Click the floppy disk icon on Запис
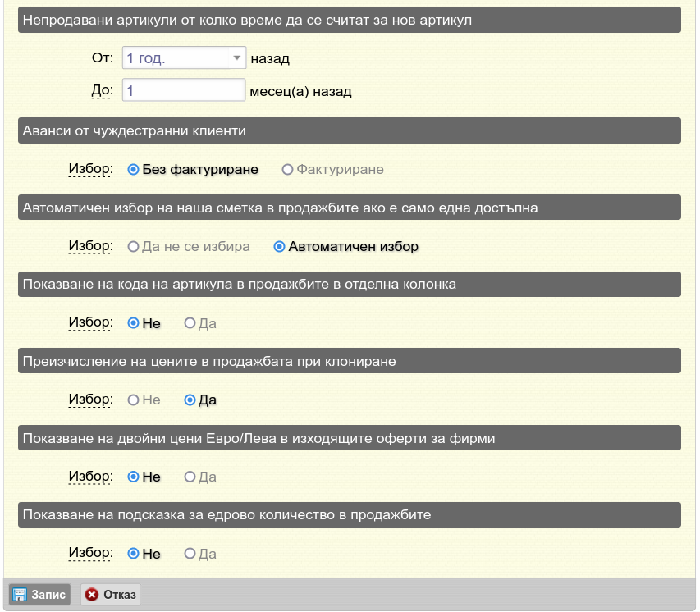This screenshot has height=612, width=700. 20,595
